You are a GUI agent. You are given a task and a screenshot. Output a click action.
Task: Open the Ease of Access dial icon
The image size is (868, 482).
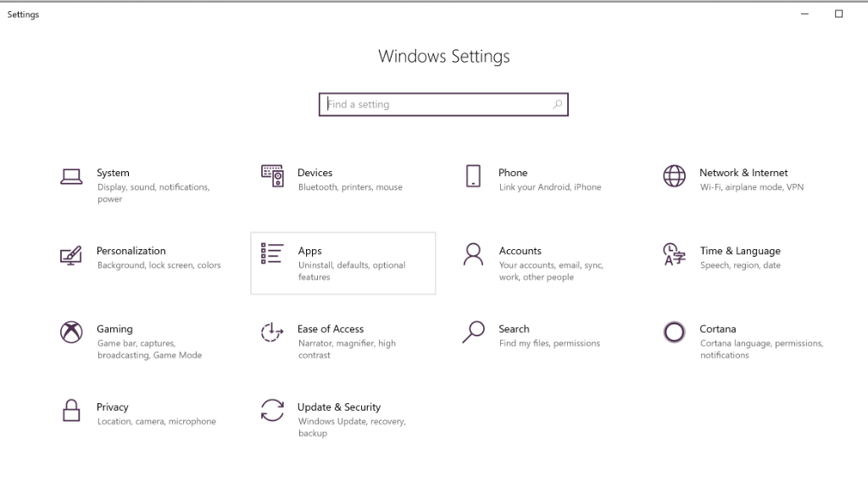(272, 332)
